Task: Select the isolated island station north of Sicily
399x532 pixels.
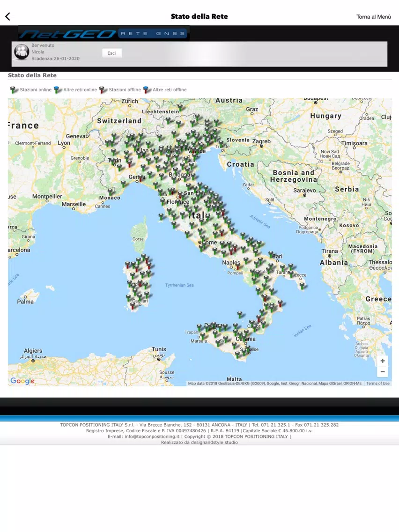Action: pos(240,314)
